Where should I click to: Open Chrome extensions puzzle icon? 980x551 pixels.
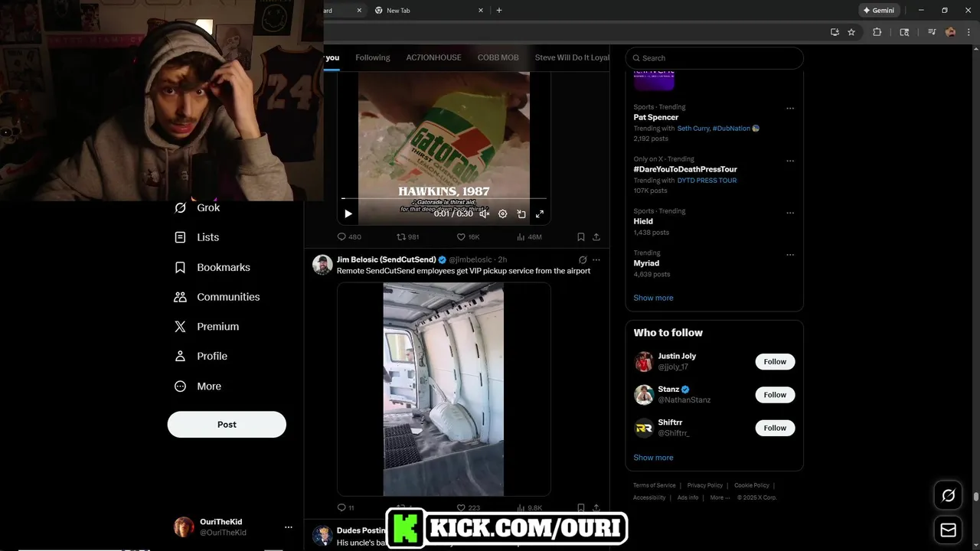tap(877, 32)
